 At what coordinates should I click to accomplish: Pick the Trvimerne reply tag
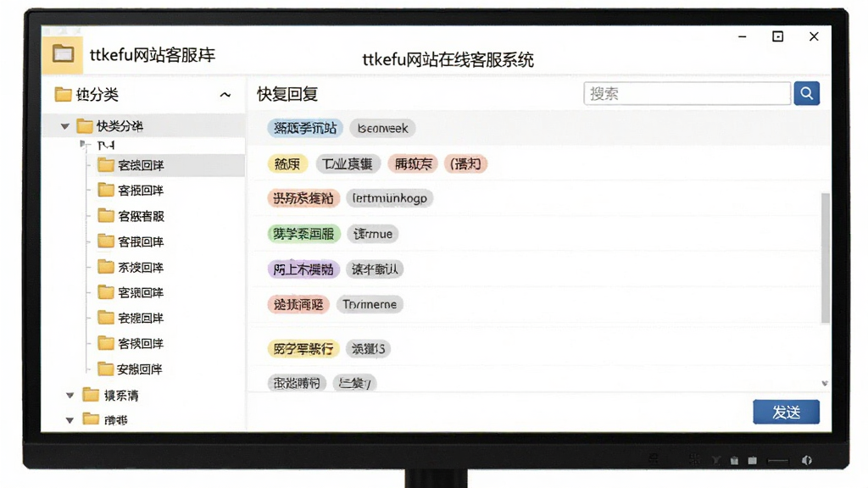[x=370, y=304]
